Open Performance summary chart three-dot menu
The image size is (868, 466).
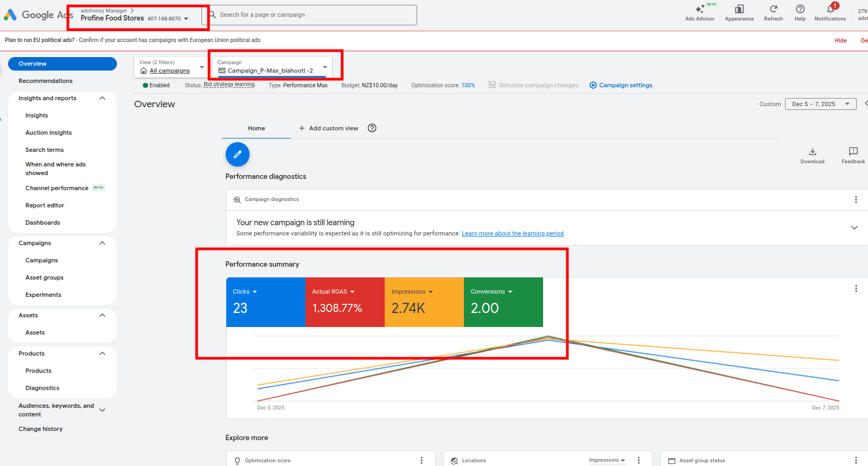pyautogui.click(x=856, y=289)
